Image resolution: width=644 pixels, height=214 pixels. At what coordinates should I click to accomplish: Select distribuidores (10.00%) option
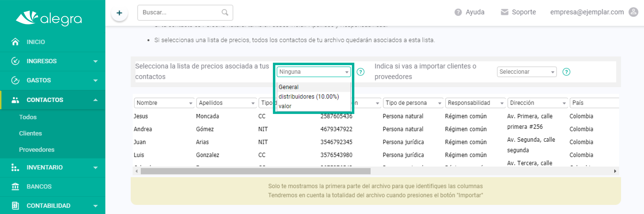coord(314,96)
